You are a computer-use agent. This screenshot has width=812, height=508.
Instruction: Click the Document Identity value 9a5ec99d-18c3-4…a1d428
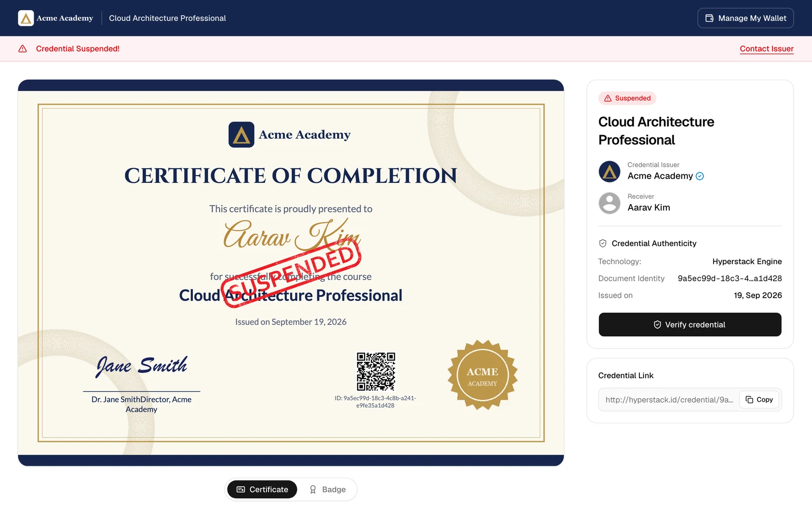coord(730,278)
